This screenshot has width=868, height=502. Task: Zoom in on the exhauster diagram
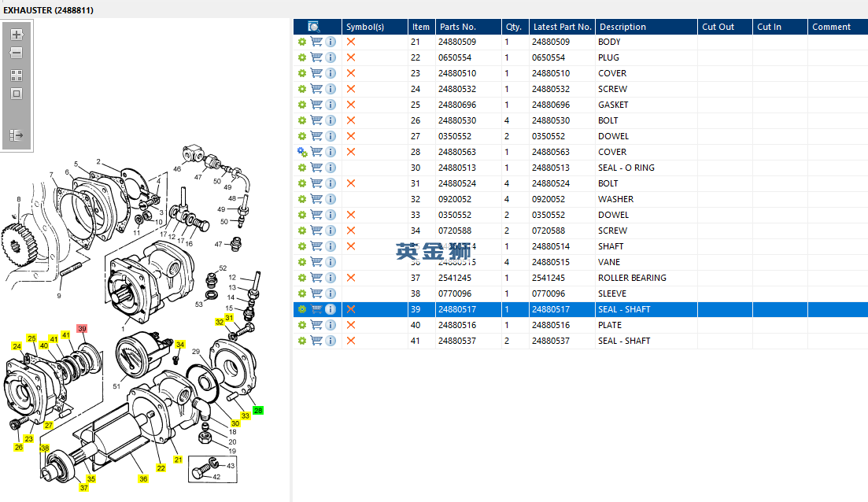(x=17, y=35)
